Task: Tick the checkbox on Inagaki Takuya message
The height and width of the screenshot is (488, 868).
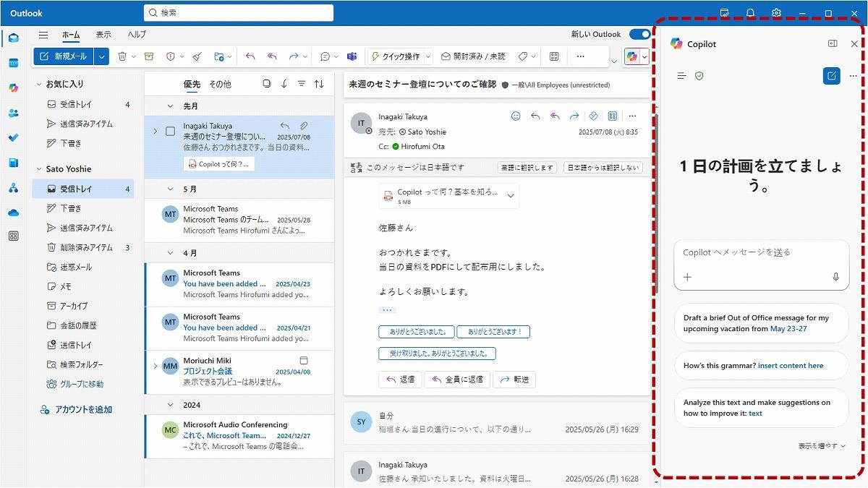Action: (x=170, y=131)
